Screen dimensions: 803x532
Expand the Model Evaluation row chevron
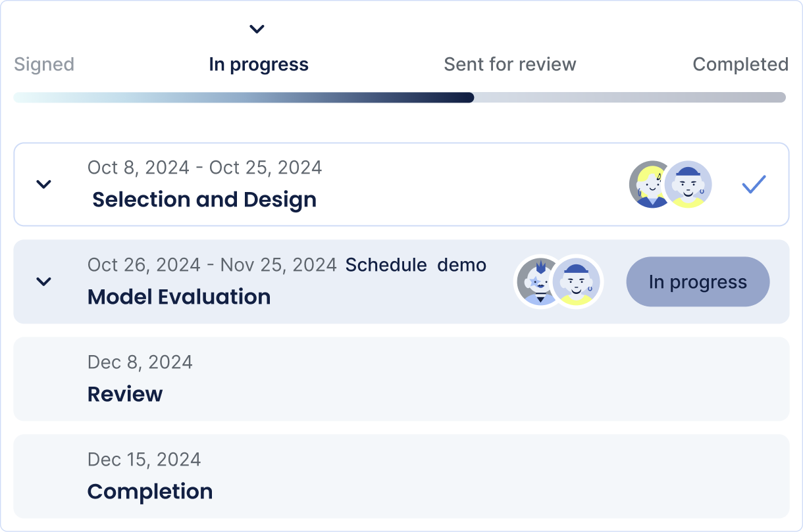(x=43, y=281)
